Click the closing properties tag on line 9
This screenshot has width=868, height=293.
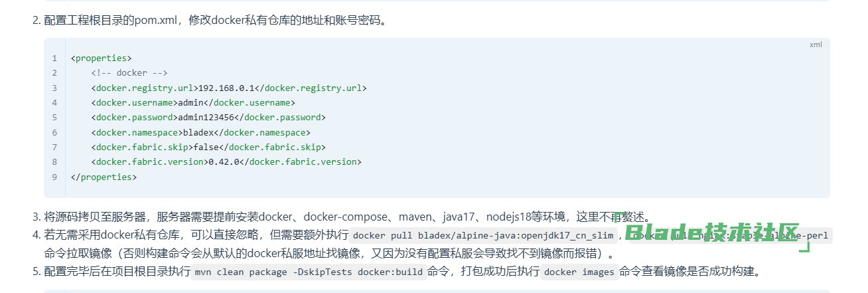tap(104, 177)
